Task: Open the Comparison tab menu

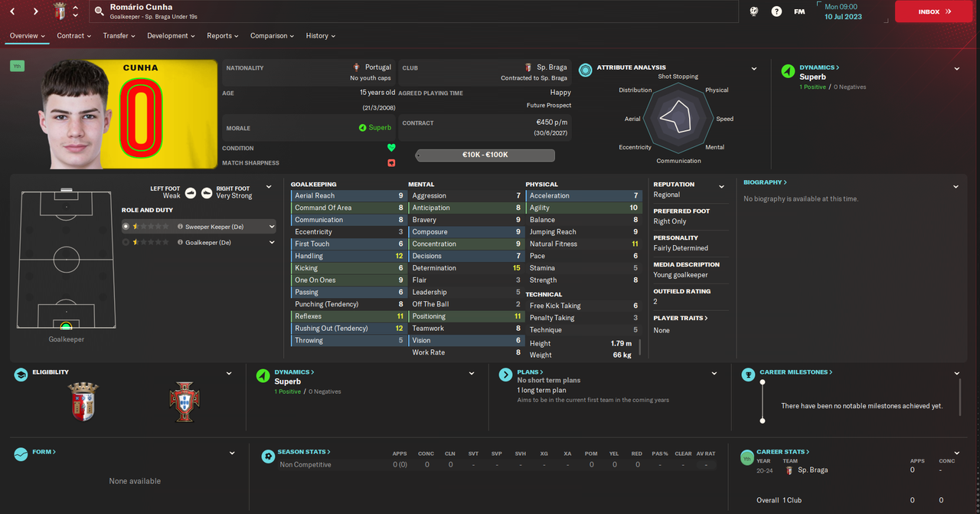Action: tap(273, 36)
